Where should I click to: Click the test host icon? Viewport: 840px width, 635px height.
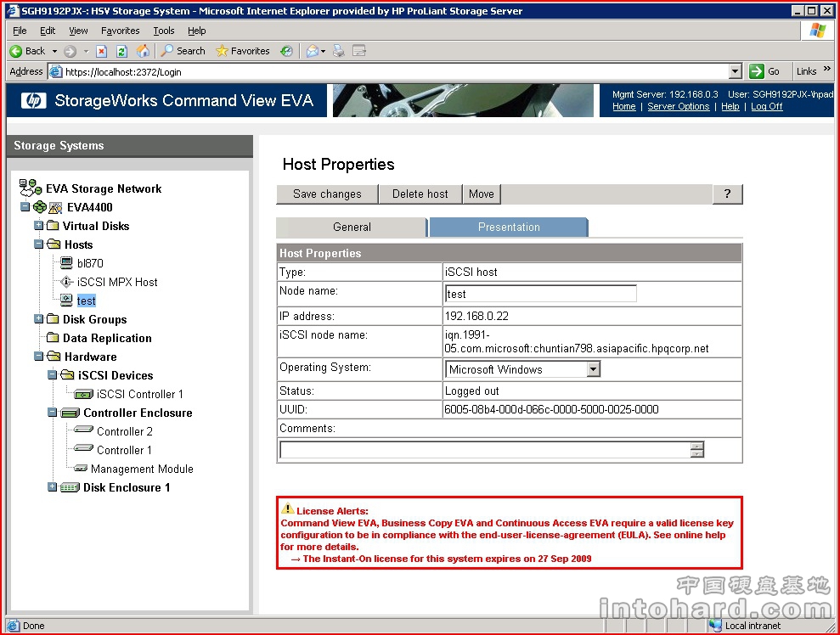tap(66, 301)
